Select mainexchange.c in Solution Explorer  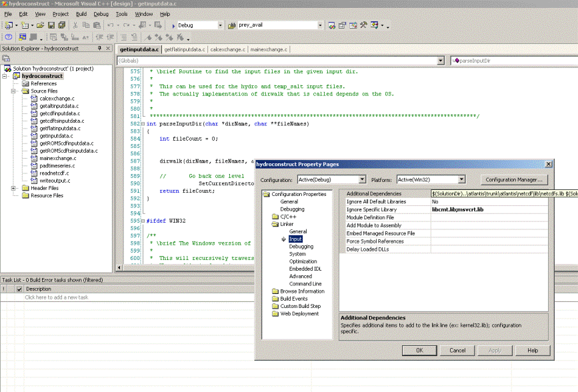[57, 158]
